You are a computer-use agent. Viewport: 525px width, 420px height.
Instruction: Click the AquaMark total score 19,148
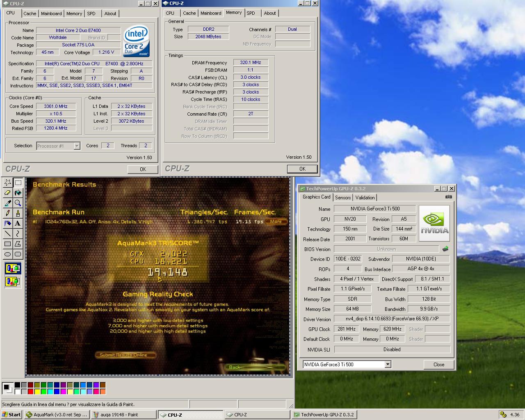pyautogui.click(x=167, y=272)
